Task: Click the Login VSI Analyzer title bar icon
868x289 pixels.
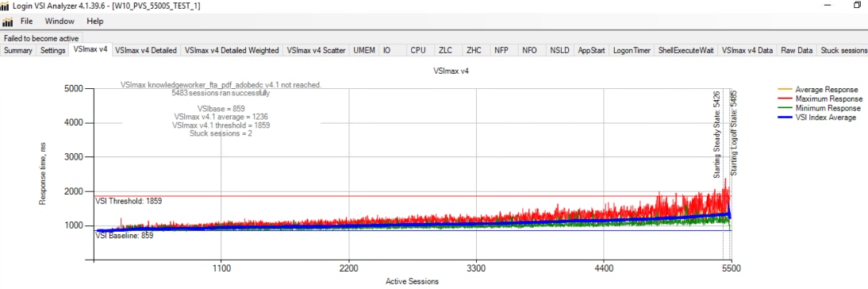Action: pos(5,6)
